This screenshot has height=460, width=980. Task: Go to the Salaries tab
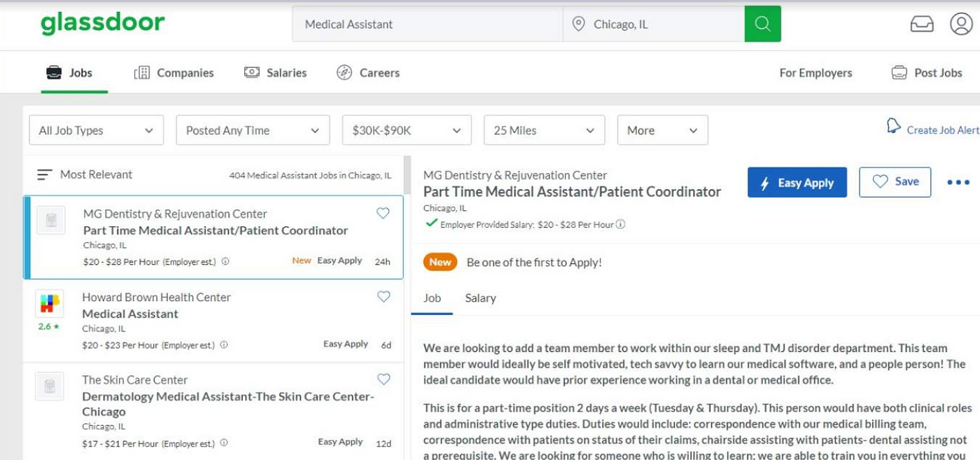tap(275, 73)
